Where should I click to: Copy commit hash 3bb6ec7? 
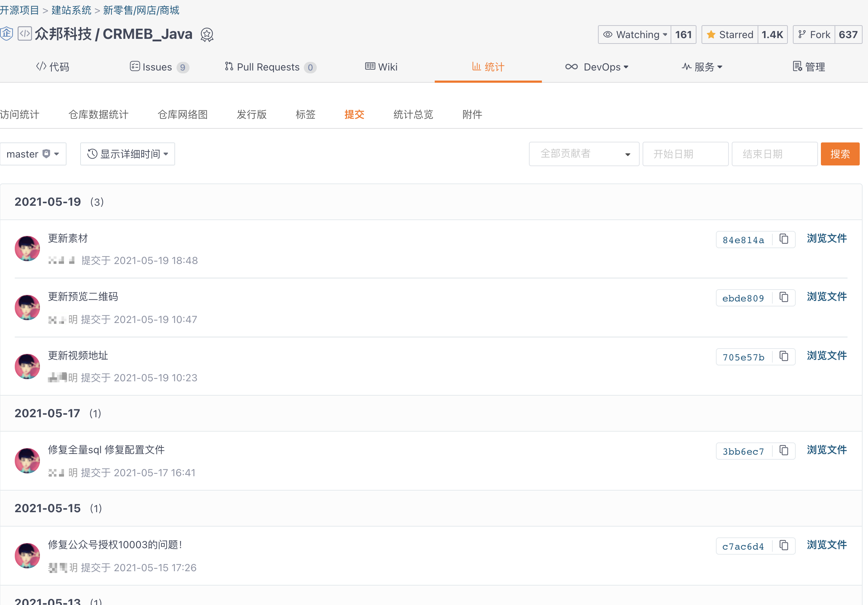[x=784, y=451]
